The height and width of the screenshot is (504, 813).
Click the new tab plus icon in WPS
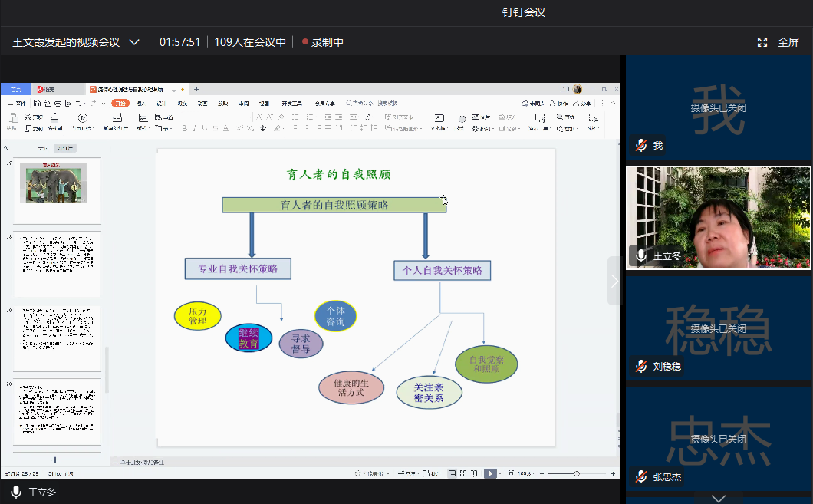[196, 89]
